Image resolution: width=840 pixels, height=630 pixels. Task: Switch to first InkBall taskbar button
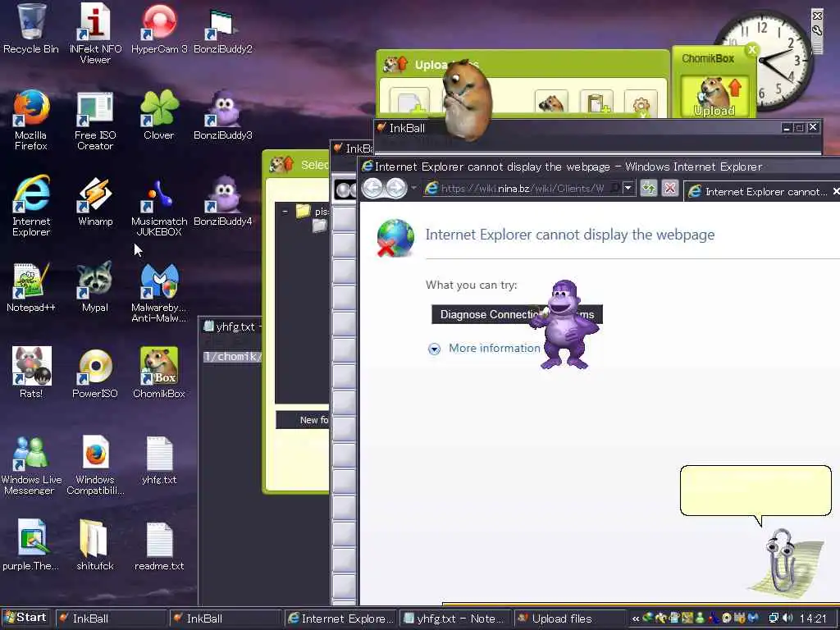click(x=111, y=619)
